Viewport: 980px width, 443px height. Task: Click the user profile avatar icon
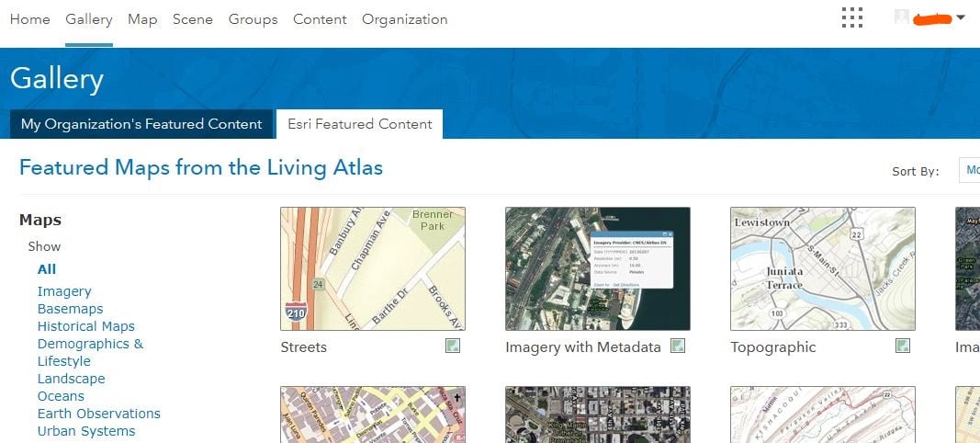pos(901,17)
